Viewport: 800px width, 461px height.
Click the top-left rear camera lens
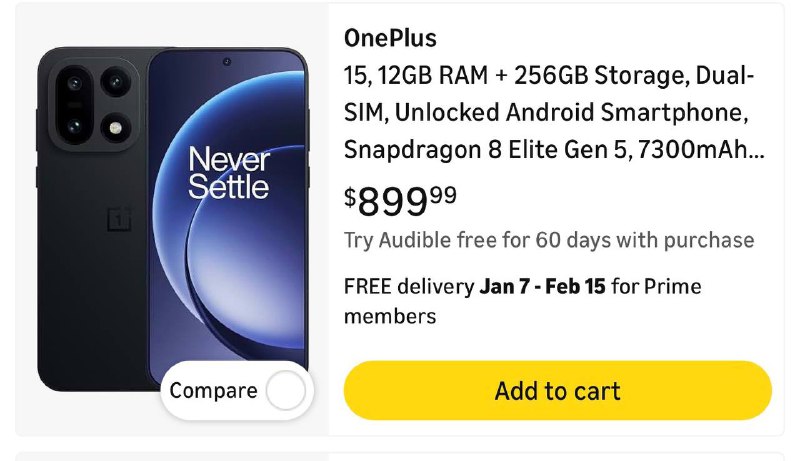(74, 82)
